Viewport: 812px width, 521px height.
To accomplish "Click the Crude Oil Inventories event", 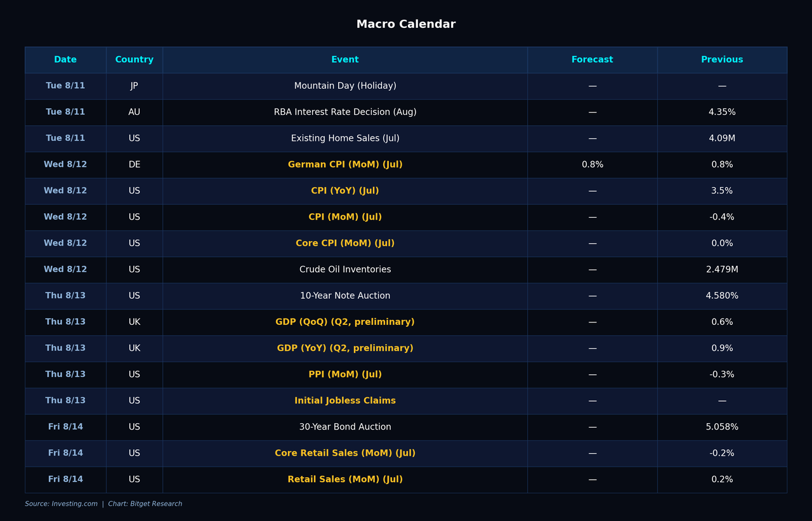I will pos(345,270).
